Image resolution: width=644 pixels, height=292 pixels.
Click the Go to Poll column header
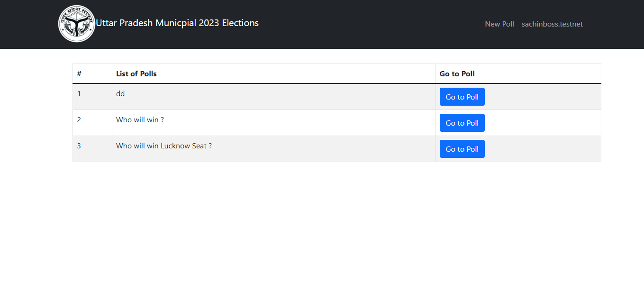click(457, 74)
